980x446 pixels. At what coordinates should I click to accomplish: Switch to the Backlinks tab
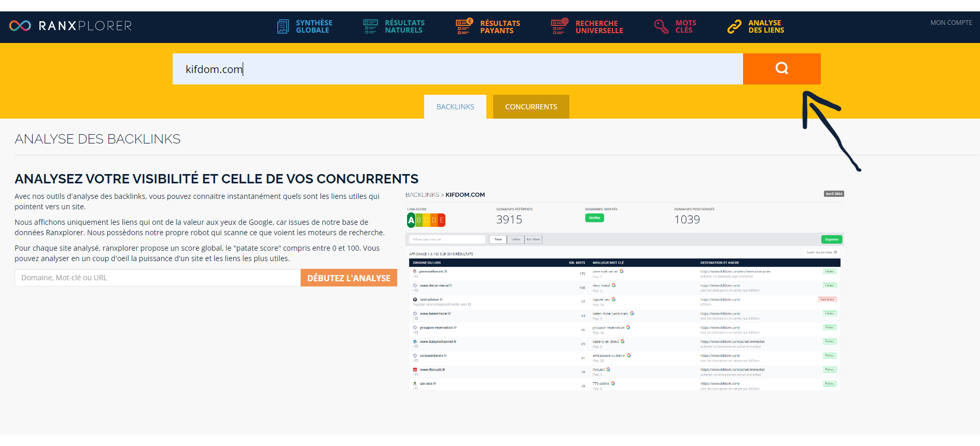(455, 107)
